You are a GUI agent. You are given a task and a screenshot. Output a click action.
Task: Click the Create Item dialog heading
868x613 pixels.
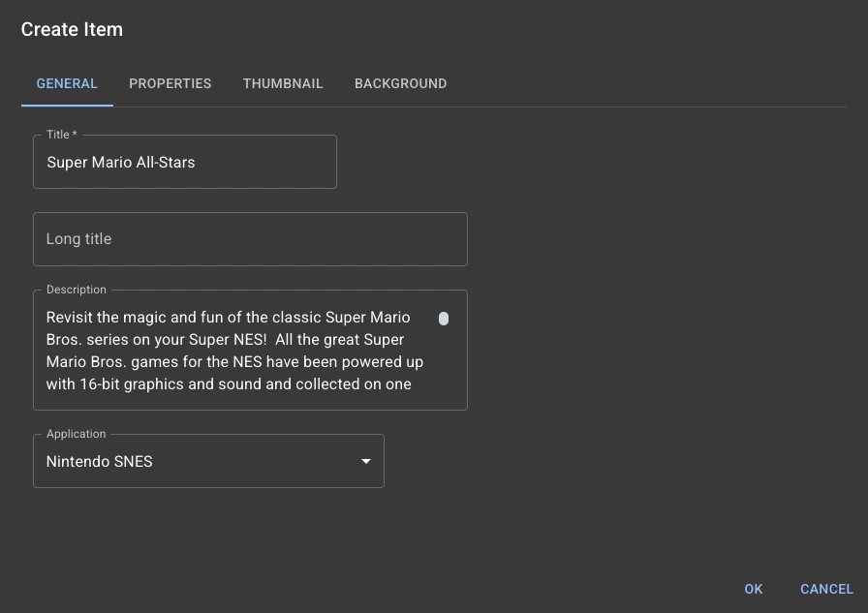pos(72,29)
